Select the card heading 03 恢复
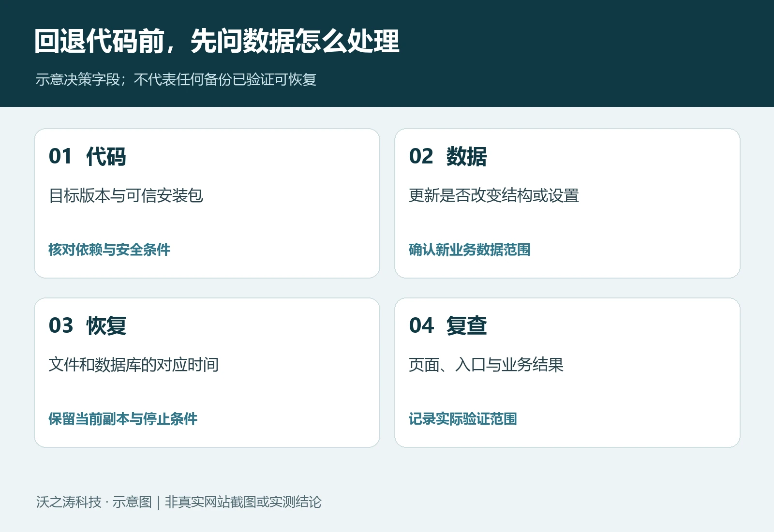 coord(88,326)
